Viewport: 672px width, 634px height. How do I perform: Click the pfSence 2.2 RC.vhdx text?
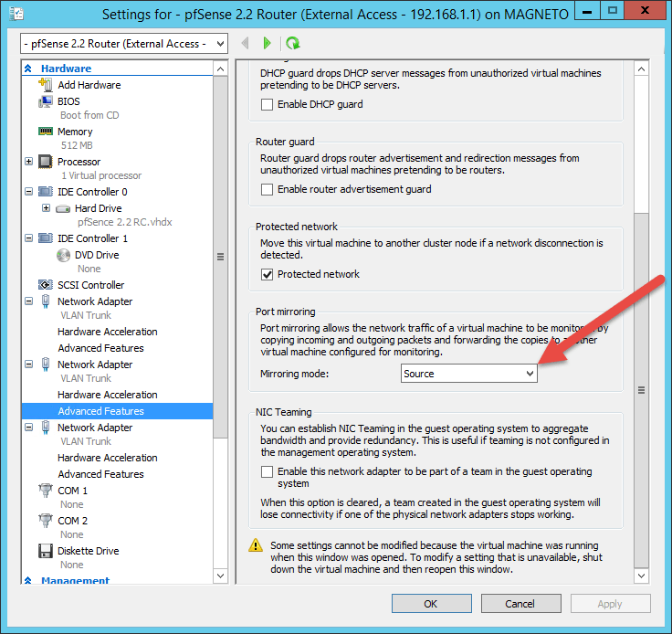[x=125, y=222]
